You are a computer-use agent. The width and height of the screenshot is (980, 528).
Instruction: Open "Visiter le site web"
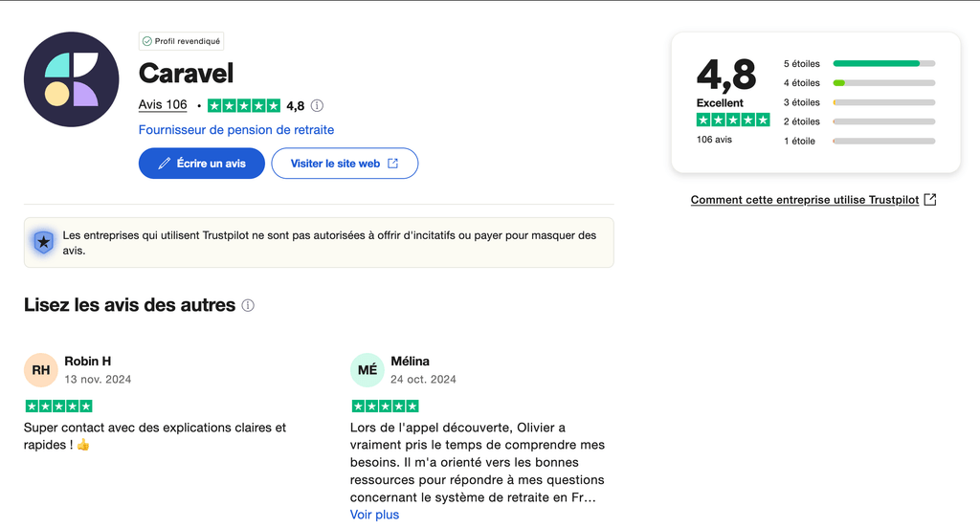pyautogui.click(x=345, y=163)
